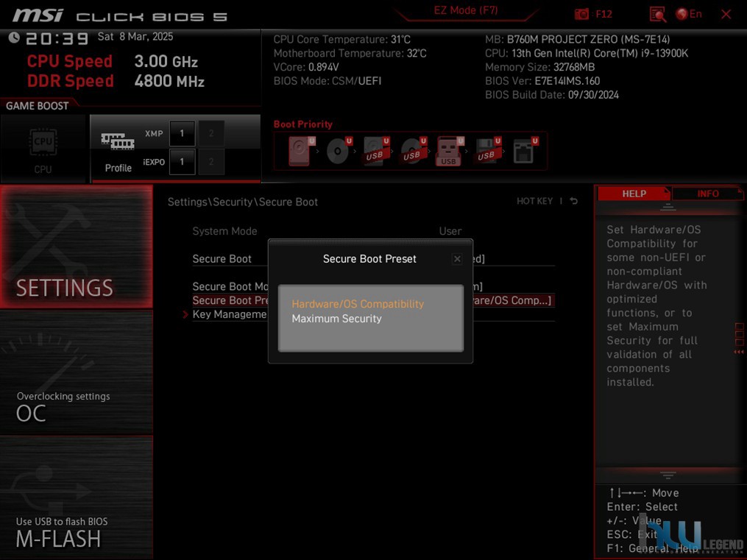Screen dimensions: 747x560
Task: Select the USB key boot priority icon
Action: click(x=449, y=151)
